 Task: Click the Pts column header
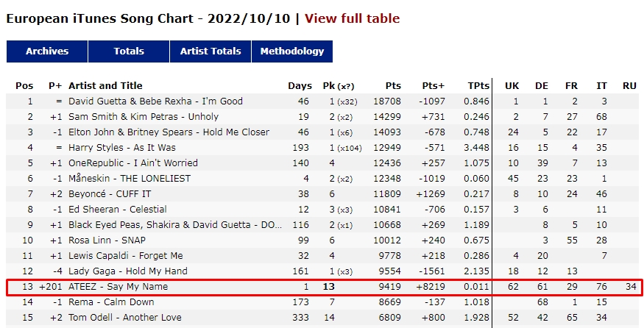(393, 86)
